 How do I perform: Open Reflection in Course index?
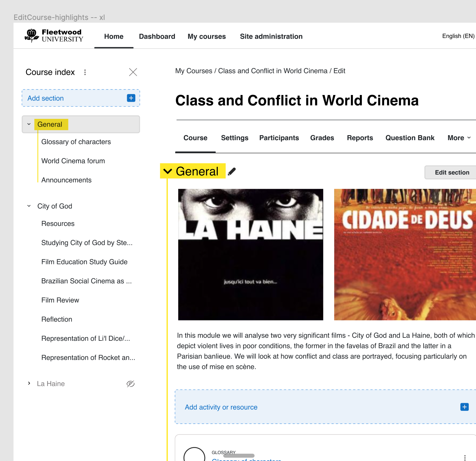pyautogui.click(x=57, y=320)
